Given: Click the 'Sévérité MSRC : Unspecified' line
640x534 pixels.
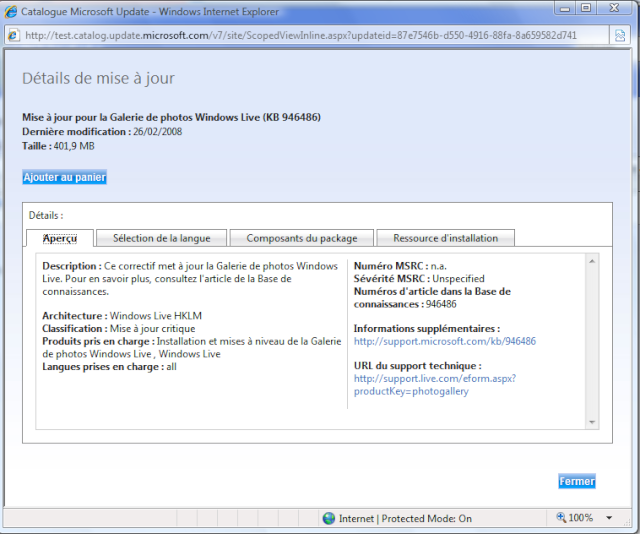Looking at the screenshot, I should pyautogui.click(x=419, y=279).
